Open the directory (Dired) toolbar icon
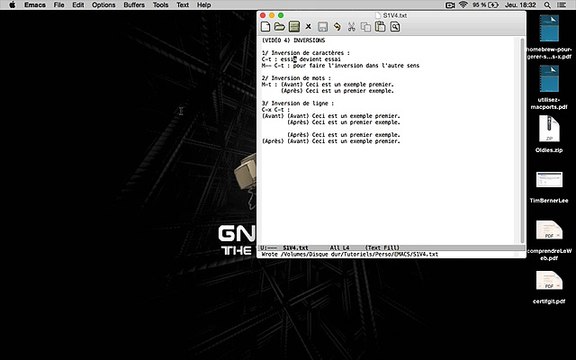The image size is (576, 360). (x=294, y=27)
